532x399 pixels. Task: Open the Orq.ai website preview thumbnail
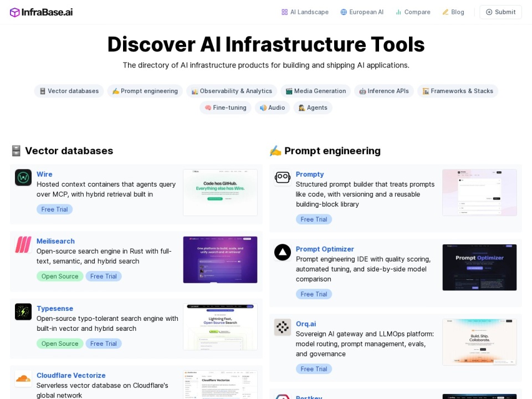click(x=479, y=342)
